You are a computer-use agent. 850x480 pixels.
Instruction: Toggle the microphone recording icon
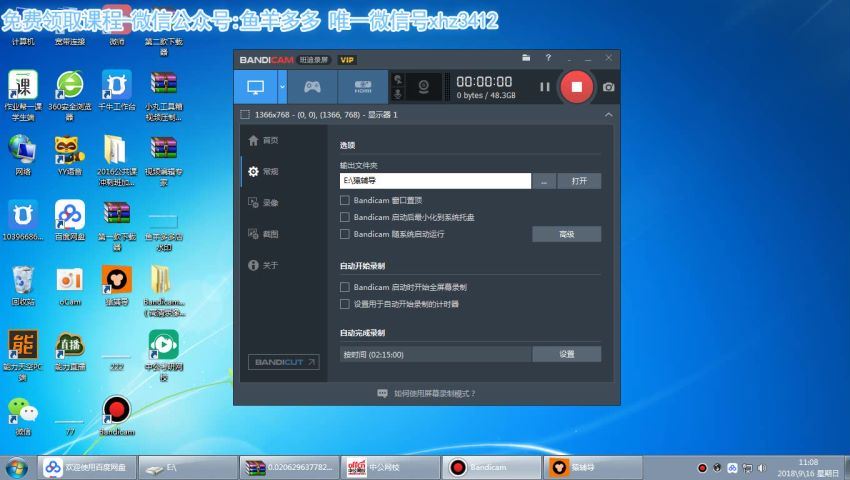coord(397,94)
